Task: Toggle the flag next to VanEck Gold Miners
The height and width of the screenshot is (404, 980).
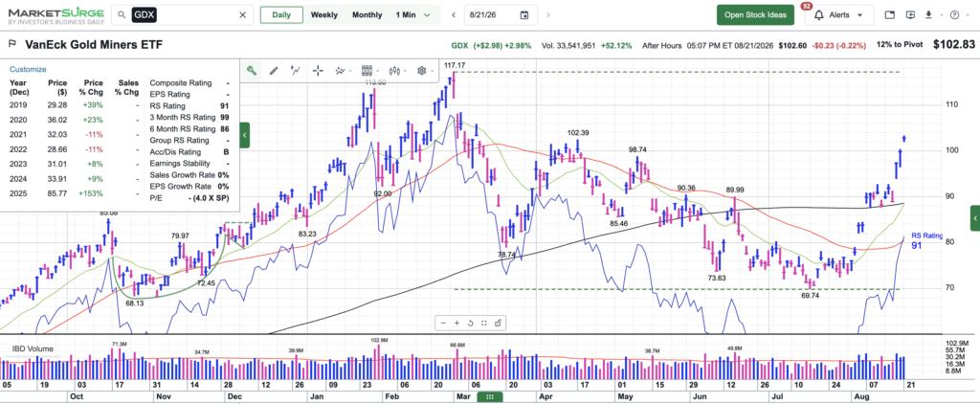Action: pos(12,44)
